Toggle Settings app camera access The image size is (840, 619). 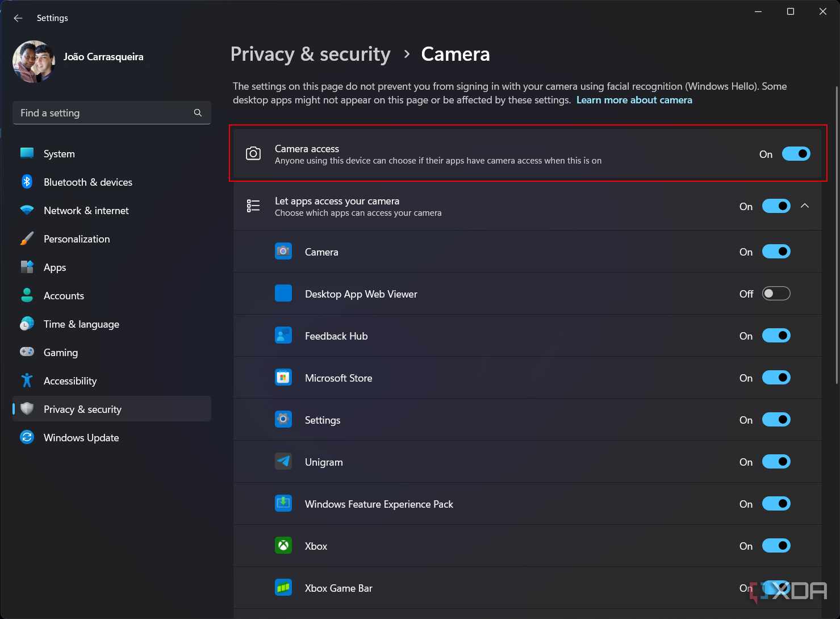tap(776, 420)
